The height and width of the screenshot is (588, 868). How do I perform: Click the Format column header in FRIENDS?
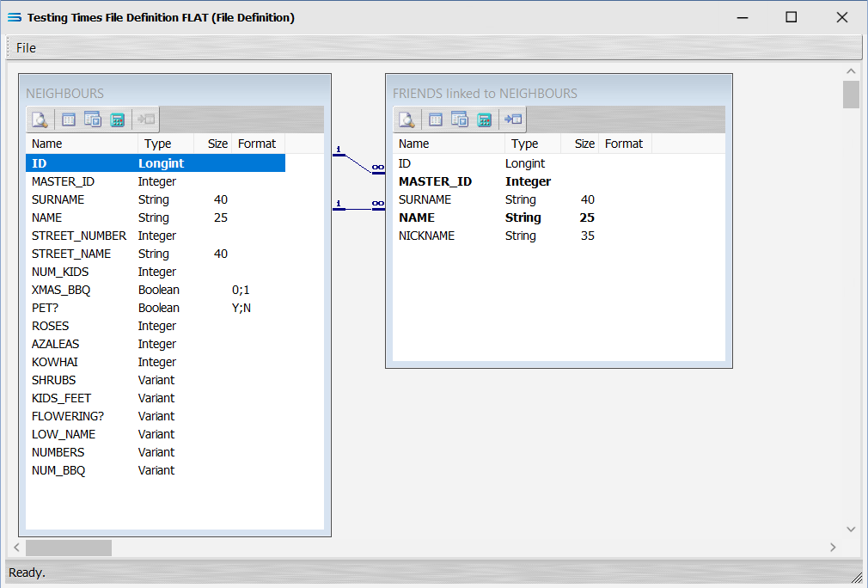625,144
